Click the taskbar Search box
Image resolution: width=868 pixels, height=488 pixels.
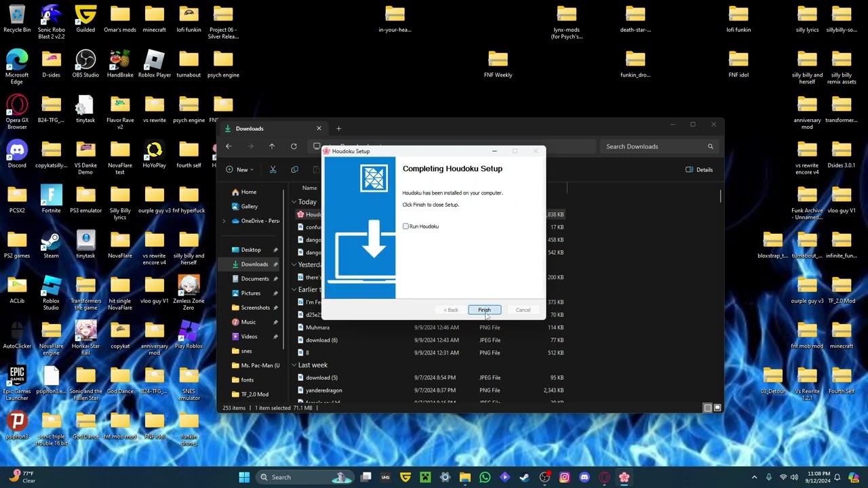307,477
